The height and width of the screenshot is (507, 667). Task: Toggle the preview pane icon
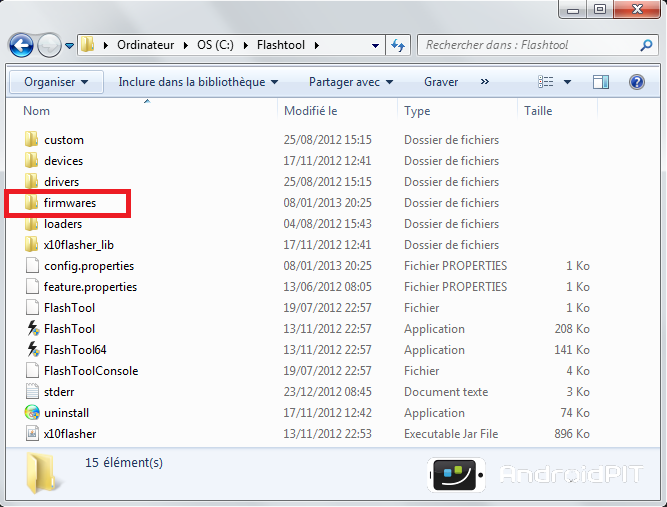click(601, 82)
